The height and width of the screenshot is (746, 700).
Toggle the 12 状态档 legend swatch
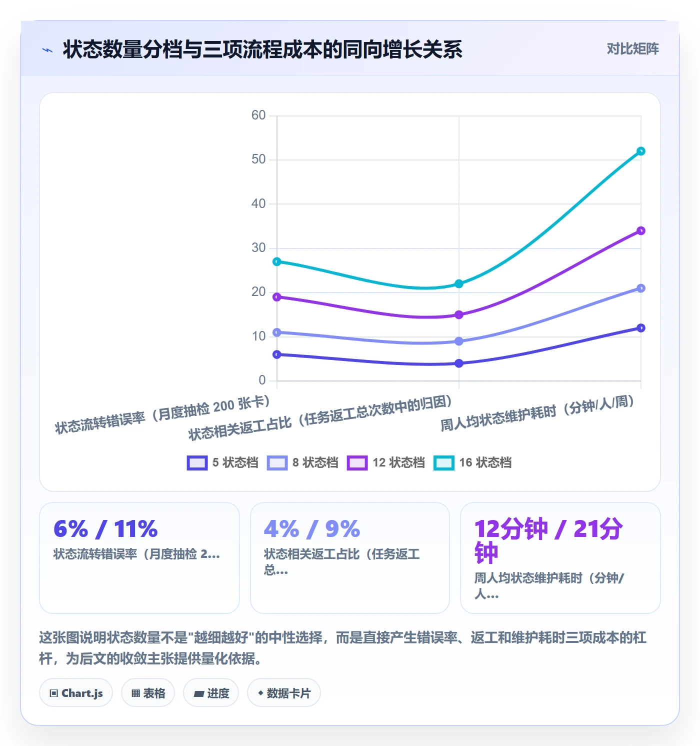click(357, 463)
